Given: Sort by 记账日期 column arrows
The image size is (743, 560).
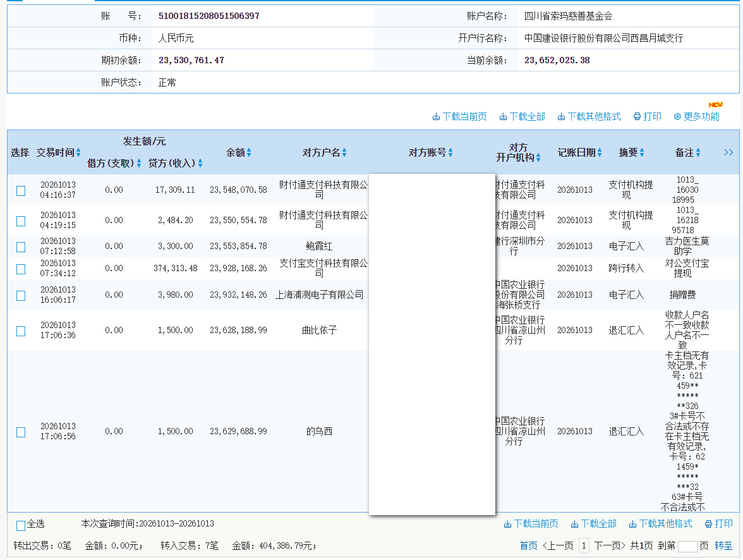Looking at the screenshot, I should click(600, 152).
